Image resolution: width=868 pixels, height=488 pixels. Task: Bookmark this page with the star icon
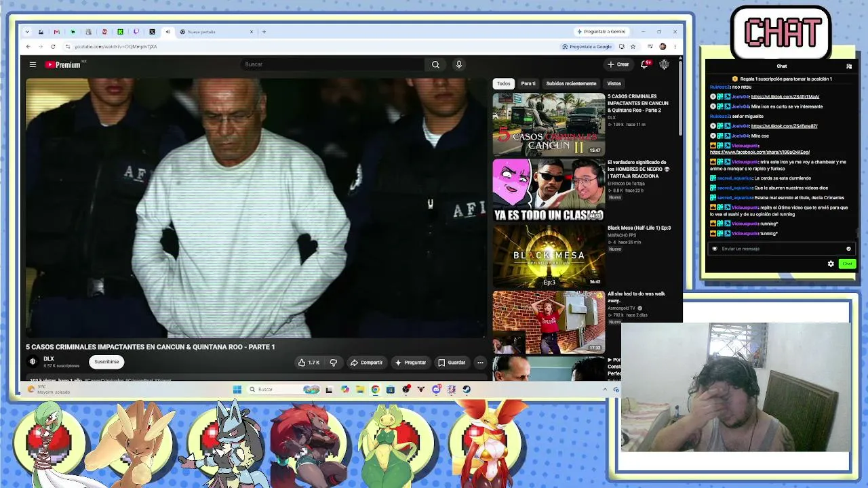coord(633,47)
